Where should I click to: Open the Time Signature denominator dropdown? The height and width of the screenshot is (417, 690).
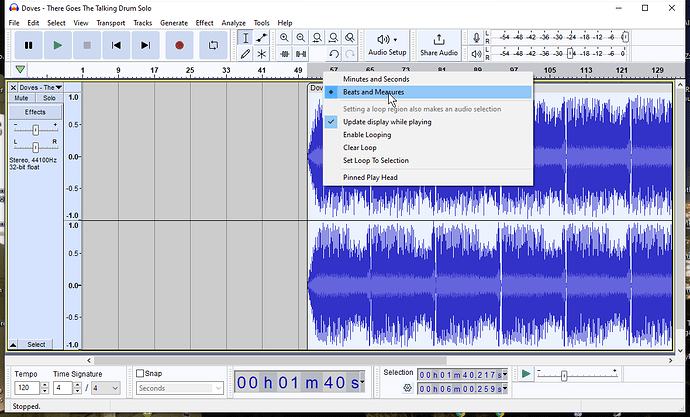coord(108,388)
